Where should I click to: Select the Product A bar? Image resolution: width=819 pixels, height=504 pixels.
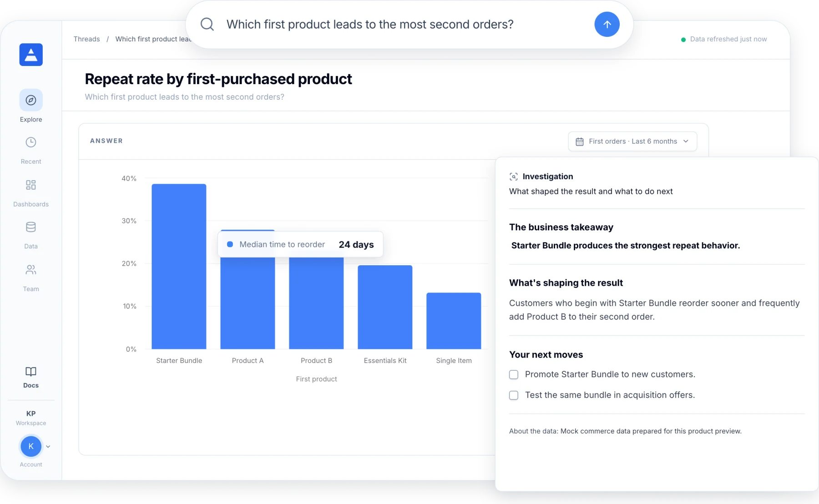click(248, 303)
